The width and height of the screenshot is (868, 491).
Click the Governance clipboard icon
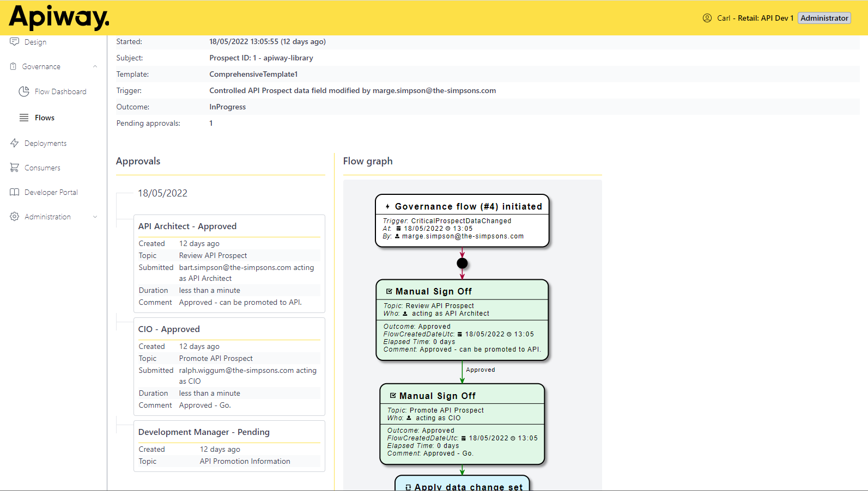pos(13,66)
